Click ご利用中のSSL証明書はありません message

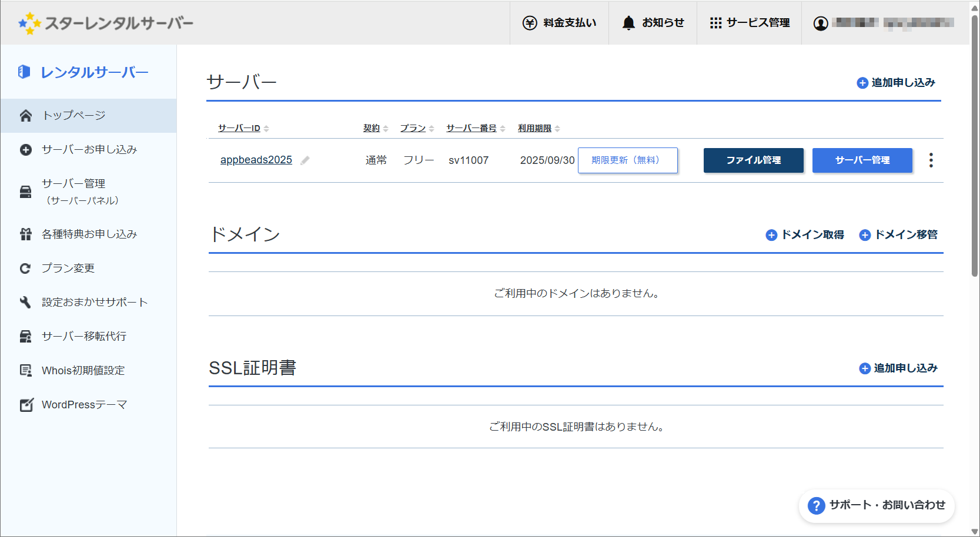click(576, 427)
